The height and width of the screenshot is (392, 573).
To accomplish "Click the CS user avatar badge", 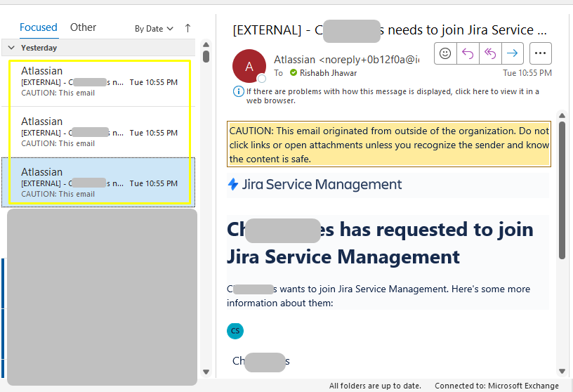I will coord(235,331).
